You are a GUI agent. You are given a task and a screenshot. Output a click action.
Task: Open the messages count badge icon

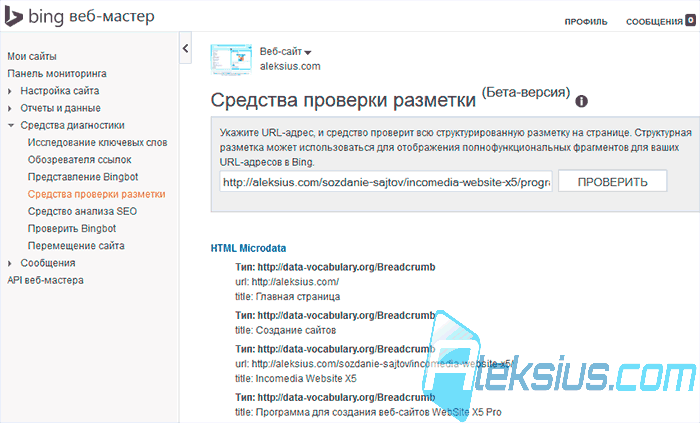[x=691, y=20]
